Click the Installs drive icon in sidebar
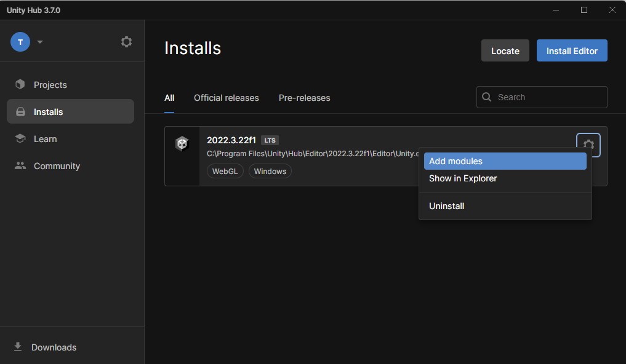 pos(20,112)
